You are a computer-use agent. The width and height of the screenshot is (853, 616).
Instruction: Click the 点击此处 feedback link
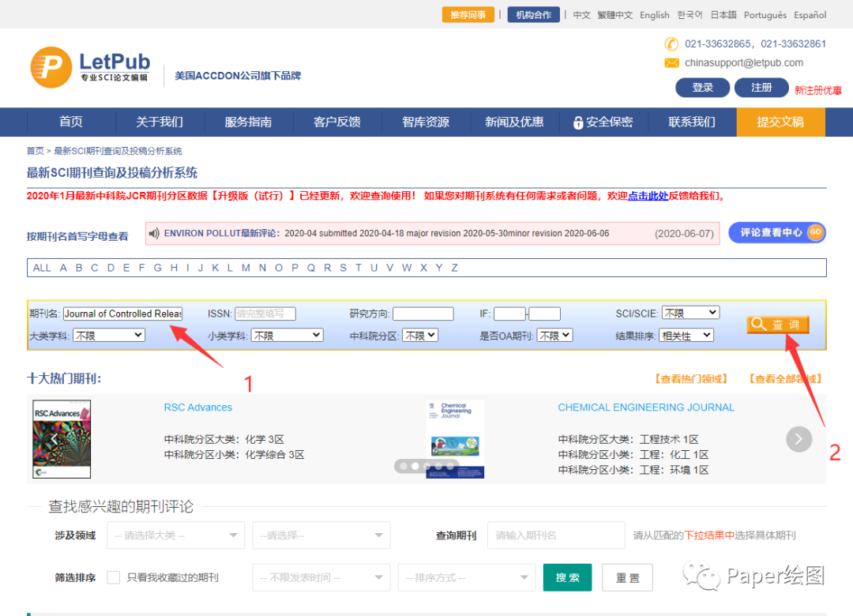648,196
